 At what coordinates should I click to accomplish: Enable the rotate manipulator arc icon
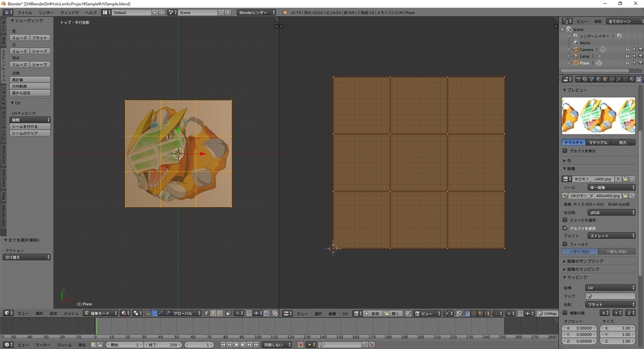click(161, 313)
